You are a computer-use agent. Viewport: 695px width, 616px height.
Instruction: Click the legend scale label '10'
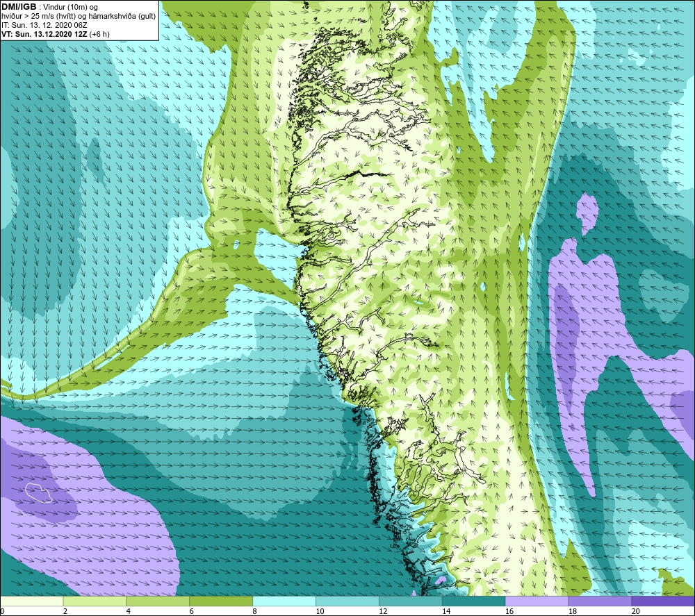pos(320,611)
